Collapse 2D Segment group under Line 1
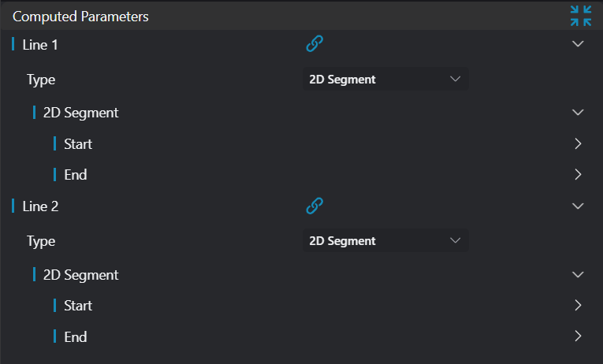603x364 pixels. pyautogui.click(x=578, y=113)
